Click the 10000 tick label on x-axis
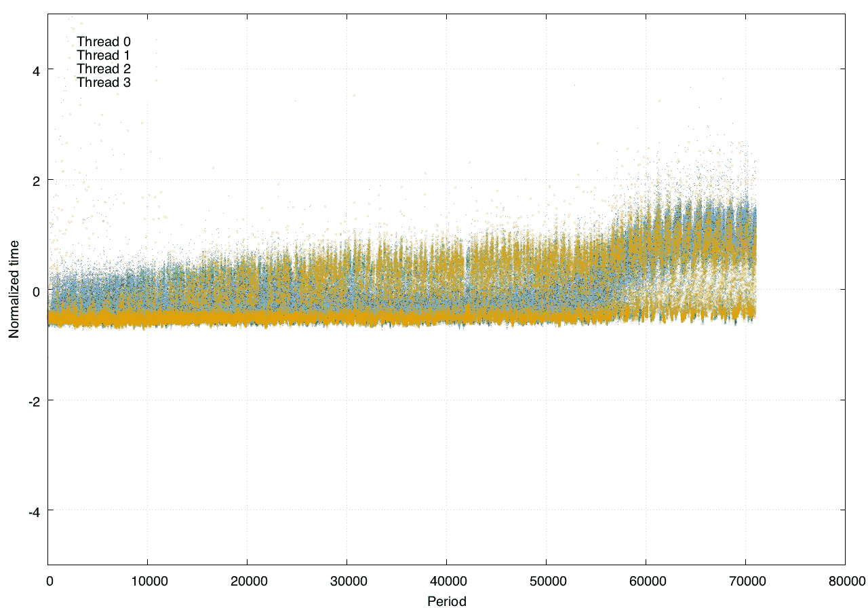Screen dimensions: 868x608 click(147, 582)
